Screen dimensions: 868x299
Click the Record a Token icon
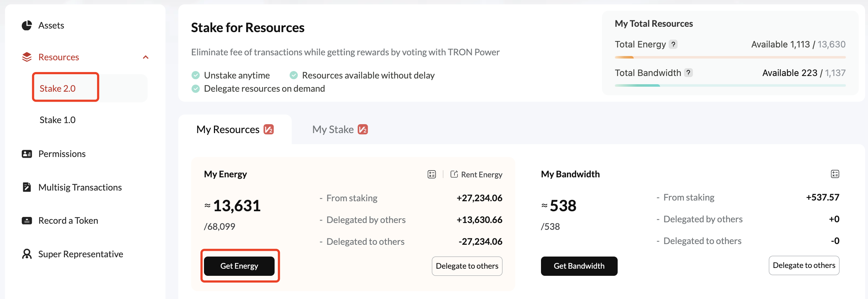click(27, 221)
